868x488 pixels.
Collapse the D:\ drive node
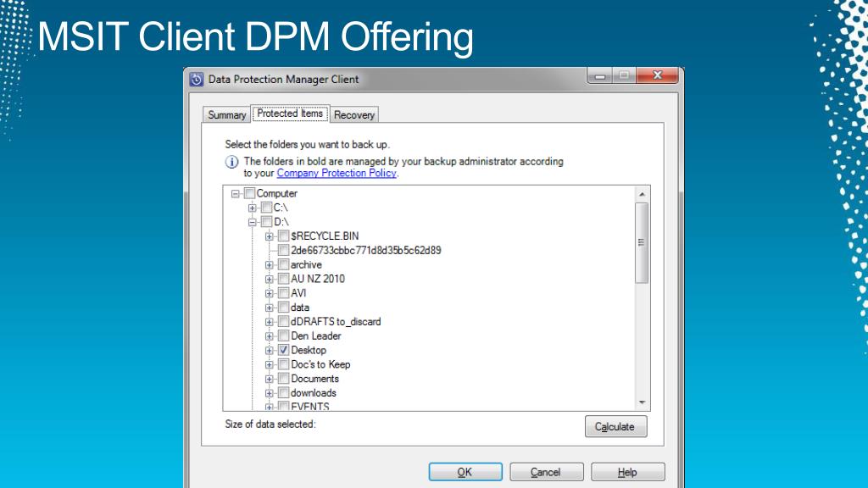tap(253, 222)
